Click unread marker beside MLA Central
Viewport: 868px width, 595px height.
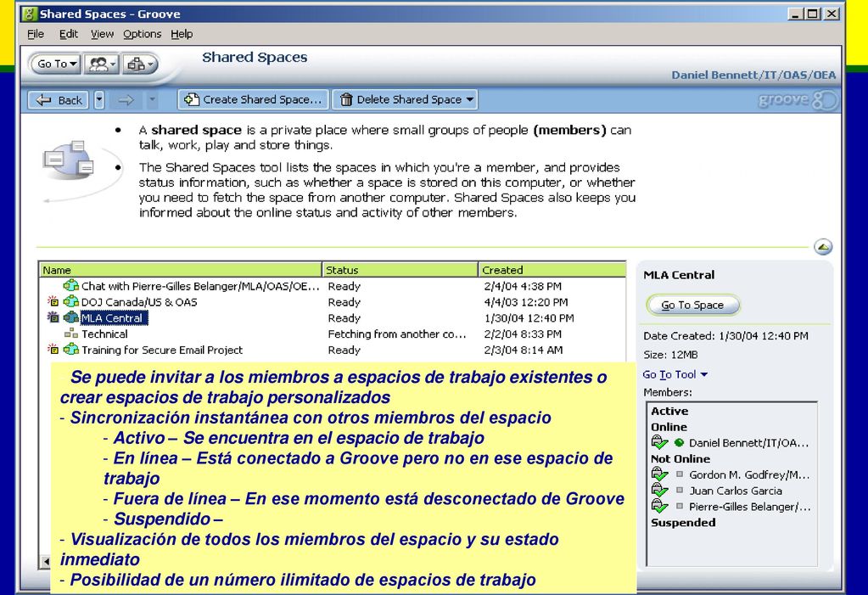pos(53,317)
